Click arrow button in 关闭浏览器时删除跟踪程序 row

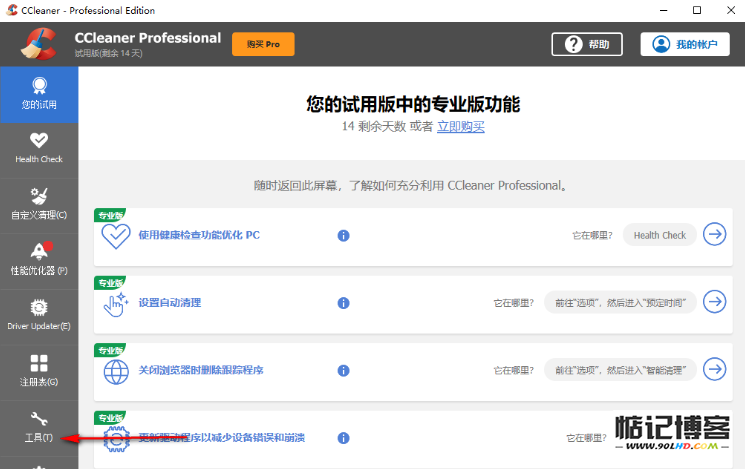tap(715, 369)
